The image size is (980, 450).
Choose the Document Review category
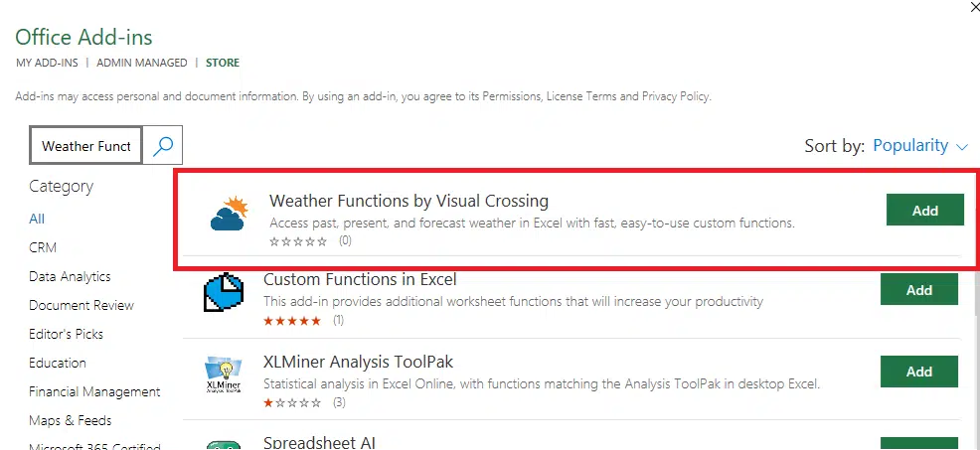pyautogui.click(x=82, y=305)
